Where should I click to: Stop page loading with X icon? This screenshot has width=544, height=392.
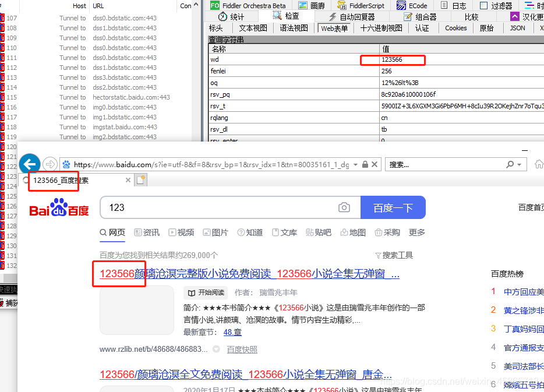pyautogui.click(x=375, y=164)
